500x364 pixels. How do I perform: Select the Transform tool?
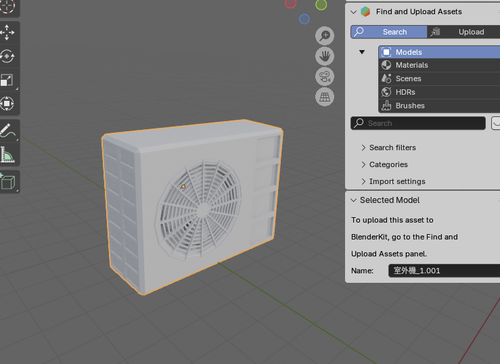pyautogui.click(x=8, y=104)
